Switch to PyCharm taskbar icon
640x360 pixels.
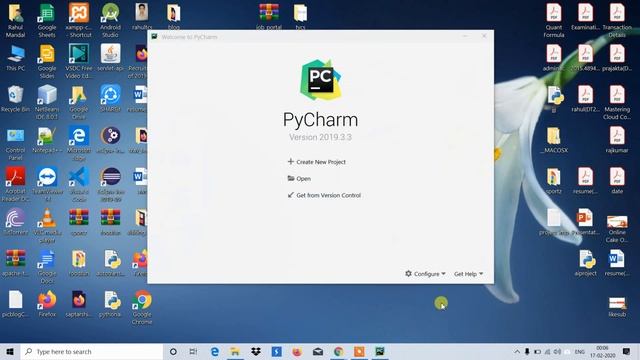click(380, 351)
